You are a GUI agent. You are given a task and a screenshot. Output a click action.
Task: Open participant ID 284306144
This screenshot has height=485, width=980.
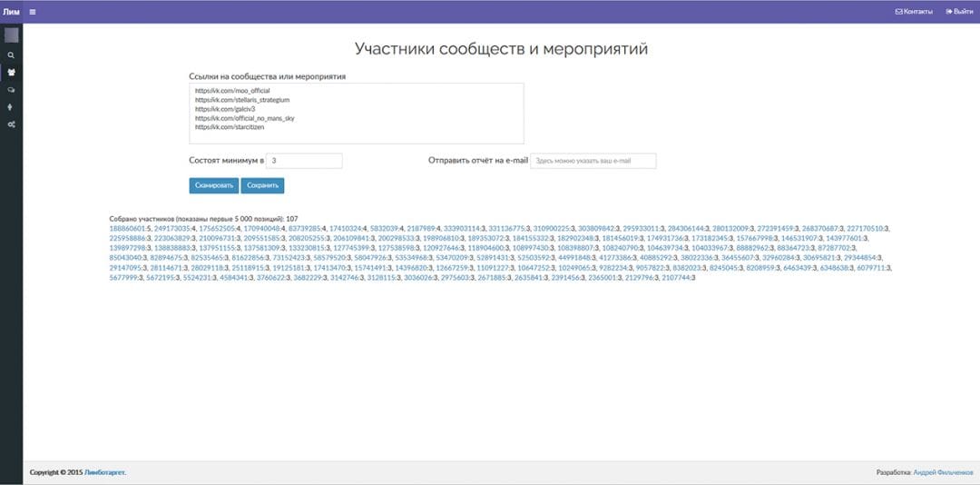click(x=686, y=229)
